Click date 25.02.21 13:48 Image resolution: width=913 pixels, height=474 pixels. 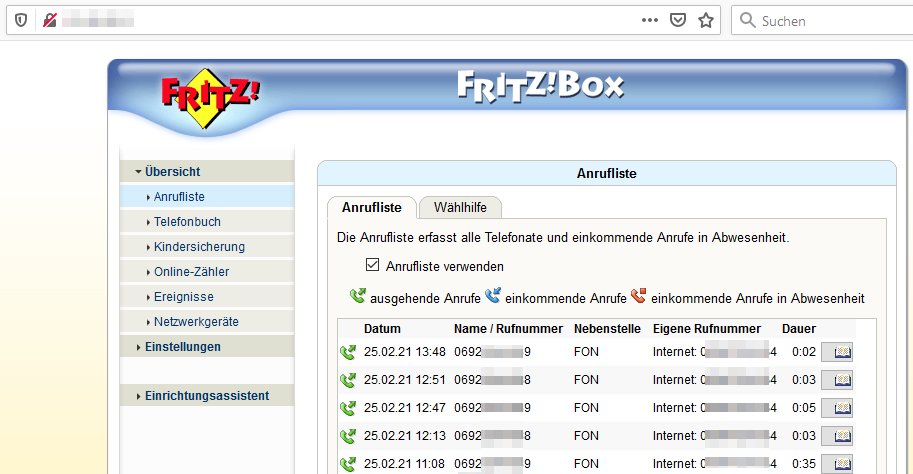[x=405, y=352]
